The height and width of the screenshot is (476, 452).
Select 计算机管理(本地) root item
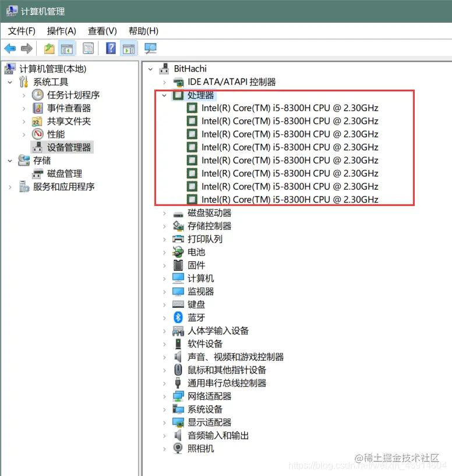pos(52,69)
